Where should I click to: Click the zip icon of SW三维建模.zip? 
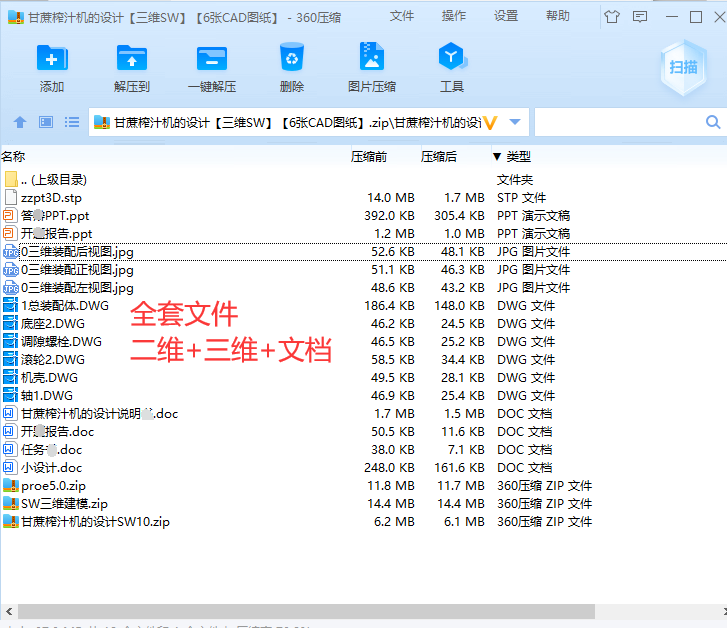[x=10, y=504]
